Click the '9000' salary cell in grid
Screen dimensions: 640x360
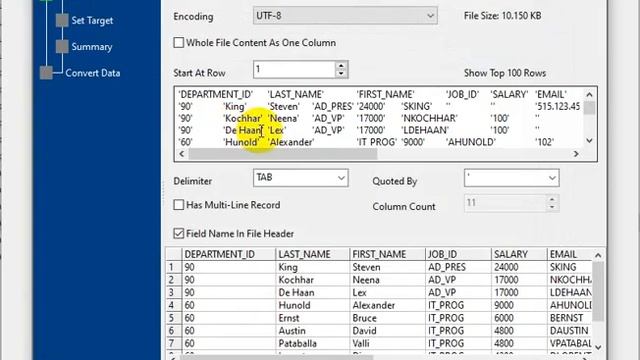click(519, 305)
